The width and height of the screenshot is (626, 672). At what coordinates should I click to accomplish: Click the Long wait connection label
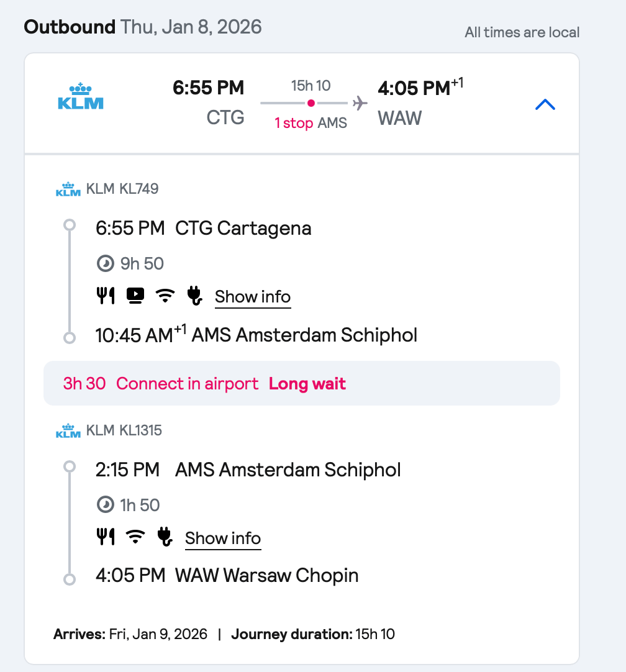307,384
